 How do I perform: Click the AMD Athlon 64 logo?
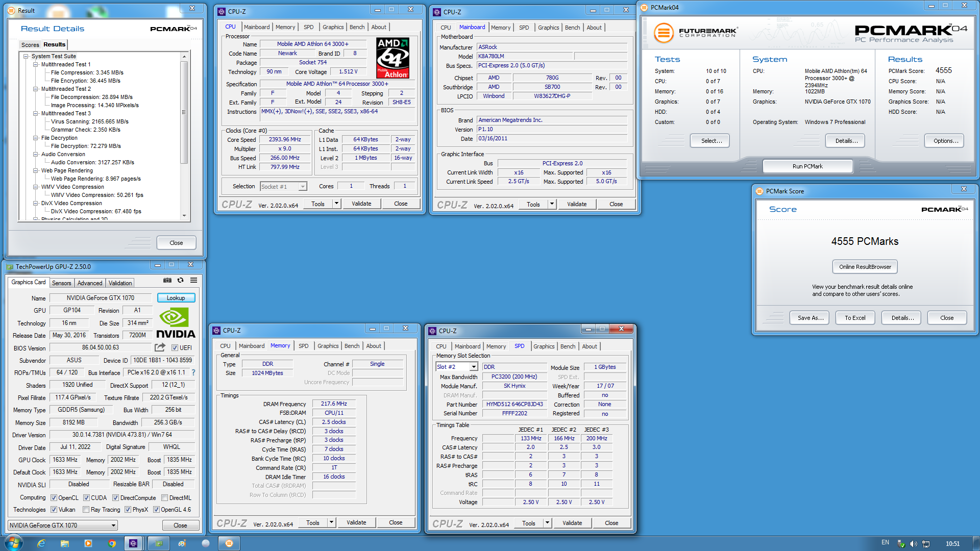tap(393, 58)
